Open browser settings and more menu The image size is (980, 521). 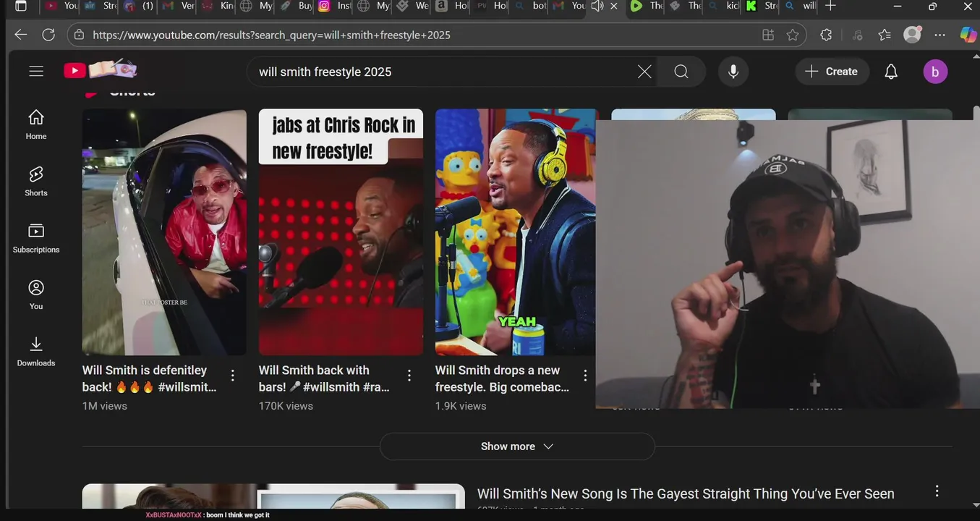click(x=939, y=35)
